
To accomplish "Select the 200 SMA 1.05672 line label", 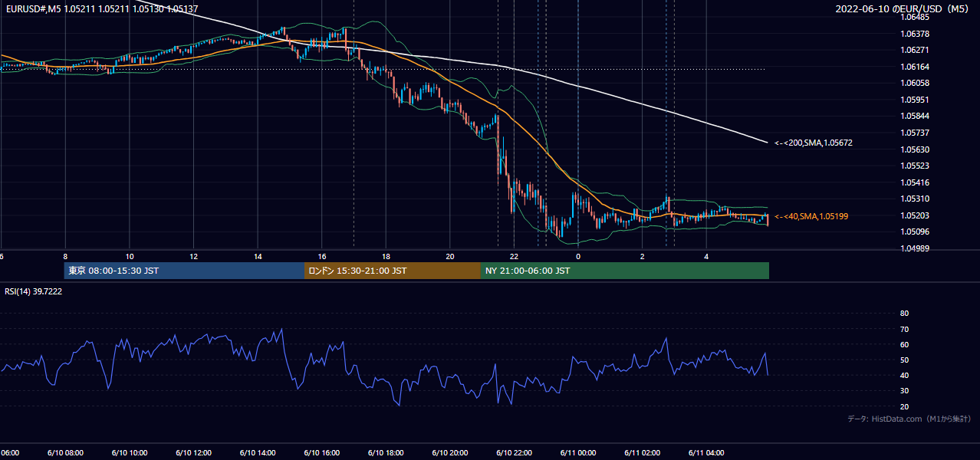I will pos(814,143).
